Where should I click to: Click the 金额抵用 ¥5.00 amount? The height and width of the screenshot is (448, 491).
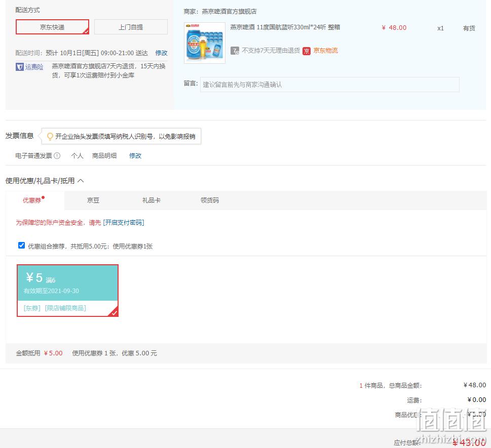click(x=53, y=353)
